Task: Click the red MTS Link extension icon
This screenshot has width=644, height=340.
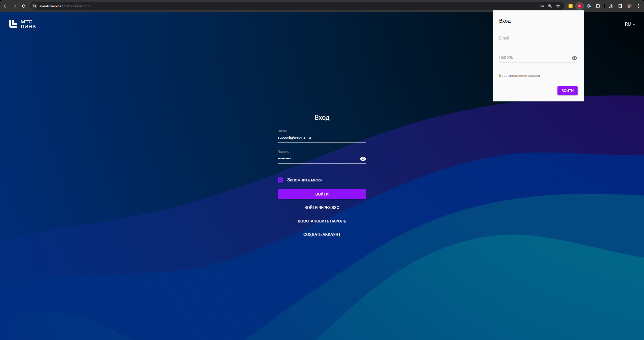Action: 580,6
